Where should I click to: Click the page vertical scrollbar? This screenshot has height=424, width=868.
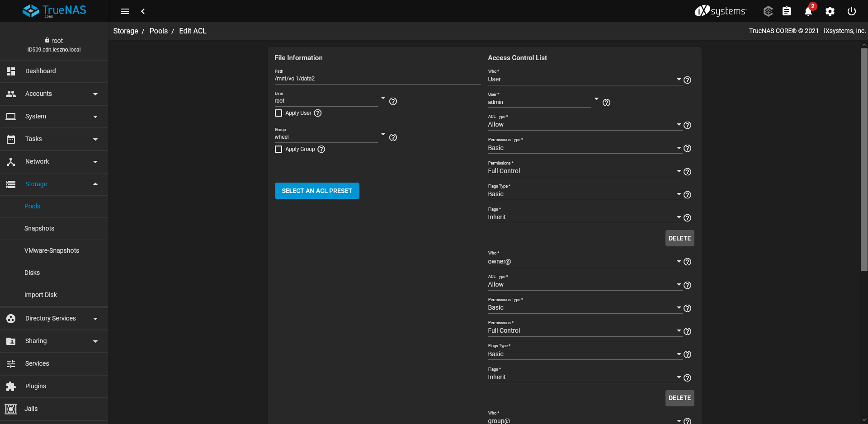pyautogui.click(x=864, y=158)
